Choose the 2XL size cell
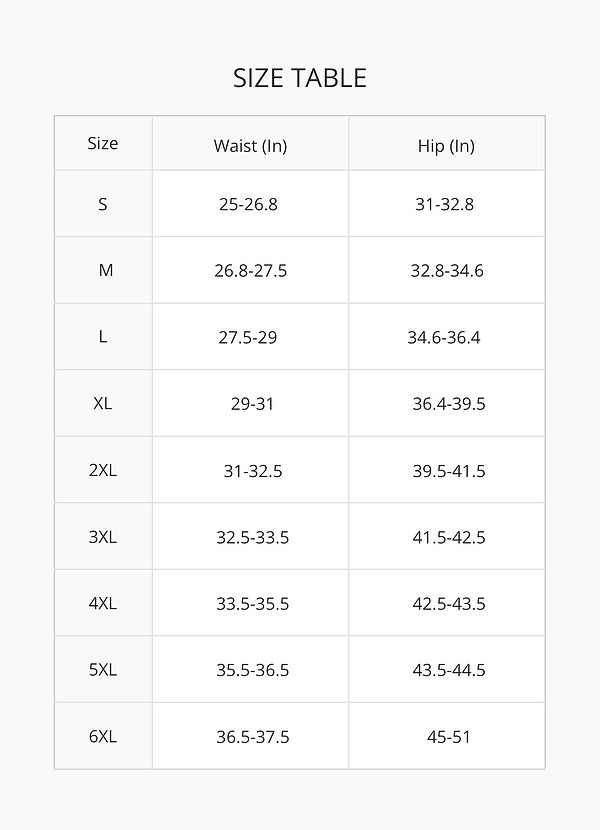Viewport: 600px width, 830px height. (x=103, y=470)
